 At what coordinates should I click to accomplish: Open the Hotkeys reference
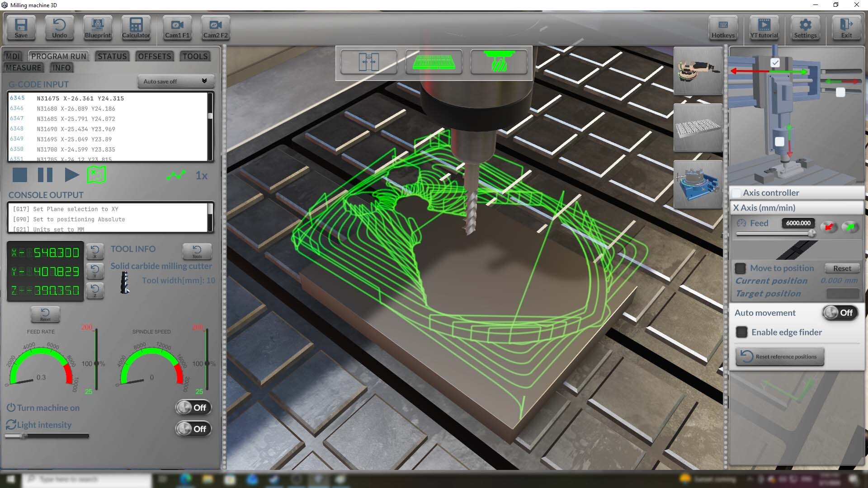[x=723, y=28]
